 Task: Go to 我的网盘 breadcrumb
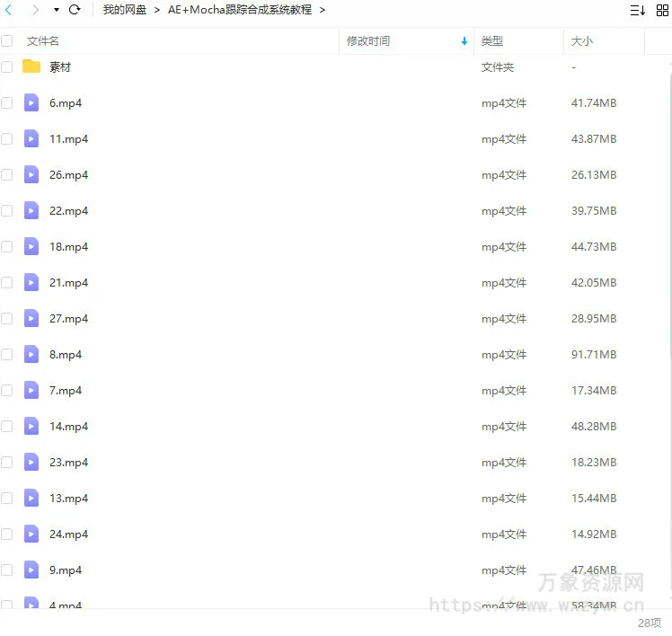pyautogui.click(x=124, y=10)
